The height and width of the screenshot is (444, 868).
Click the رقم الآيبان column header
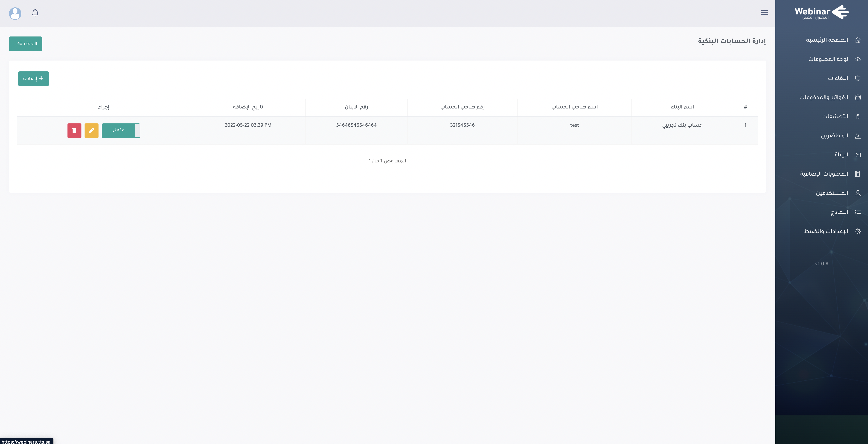[x=356, y=107]
